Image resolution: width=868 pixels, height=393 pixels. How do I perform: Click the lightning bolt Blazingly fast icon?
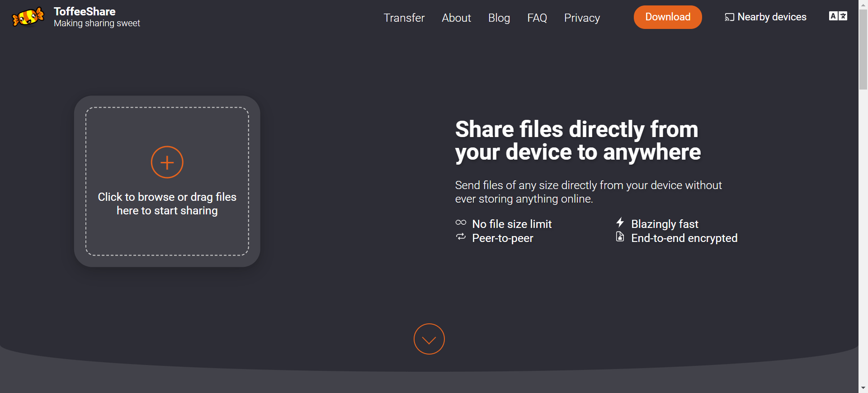(620, 223)
